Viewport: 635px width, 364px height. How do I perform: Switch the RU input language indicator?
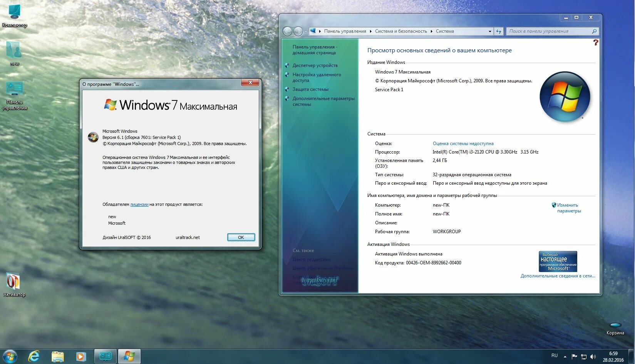click(x=555, y=356)
